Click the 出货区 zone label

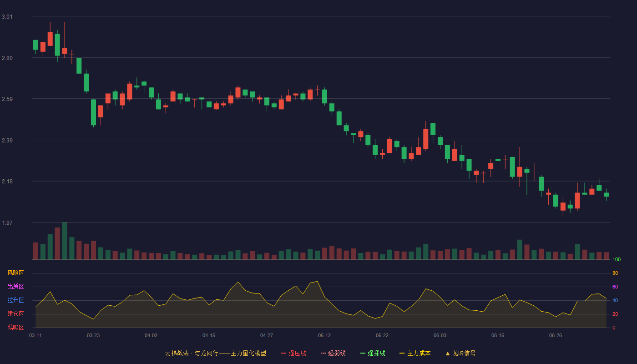click(x=15, y=287)
